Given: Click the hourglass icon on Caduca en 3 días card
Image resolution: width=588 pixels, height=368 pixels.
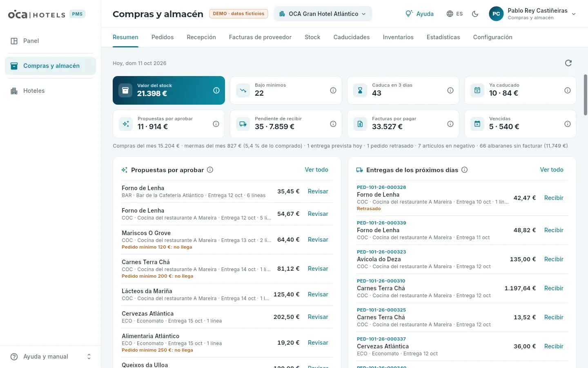Looking at the screenshot, I should click(360, 90).
